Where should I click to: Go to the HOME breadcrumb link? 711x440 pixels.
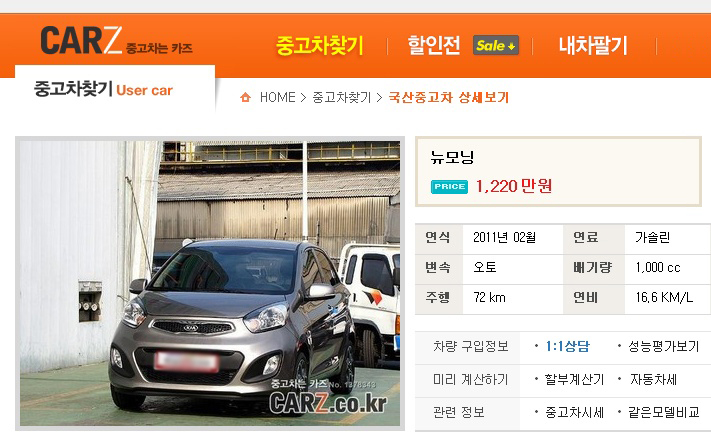[277, 97]
